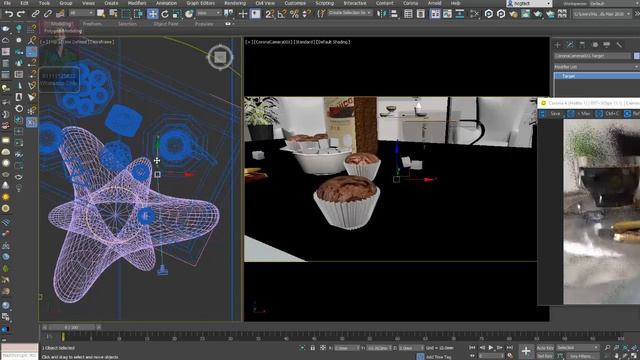Click the X coordinate input field
This screenshot has width=640, height=360.
(x=346, y=348)
